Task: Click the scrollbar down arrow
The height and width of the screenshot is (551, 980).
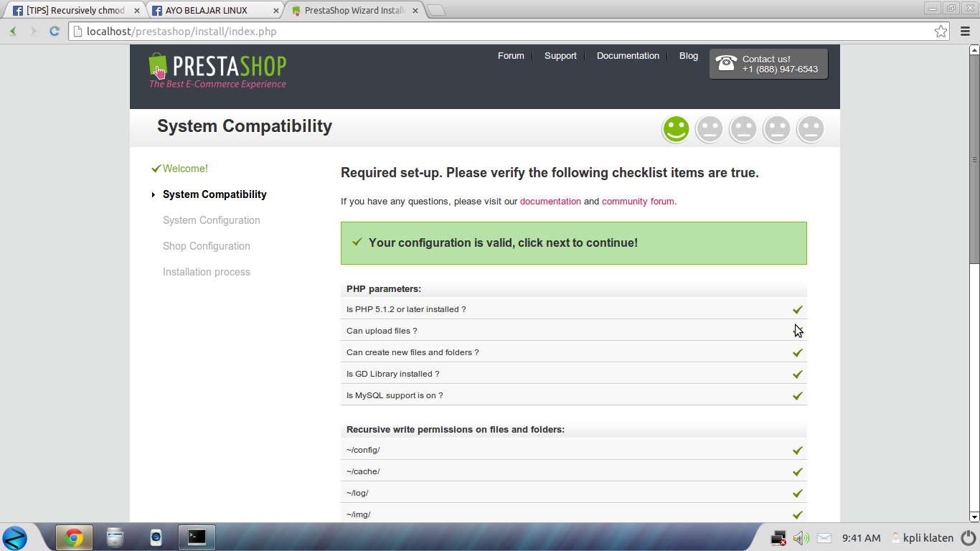Action: (x=974, y=517)
